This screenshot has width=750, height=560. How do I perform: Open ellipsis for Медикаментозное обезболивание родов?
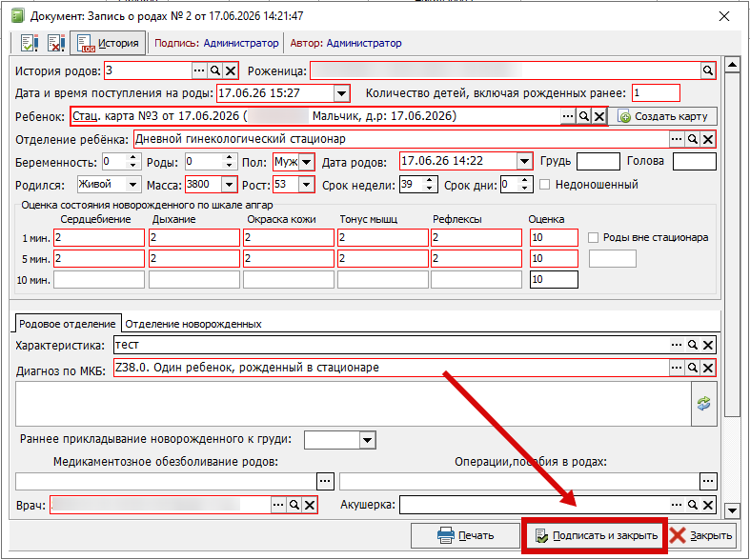pos(325,481)
